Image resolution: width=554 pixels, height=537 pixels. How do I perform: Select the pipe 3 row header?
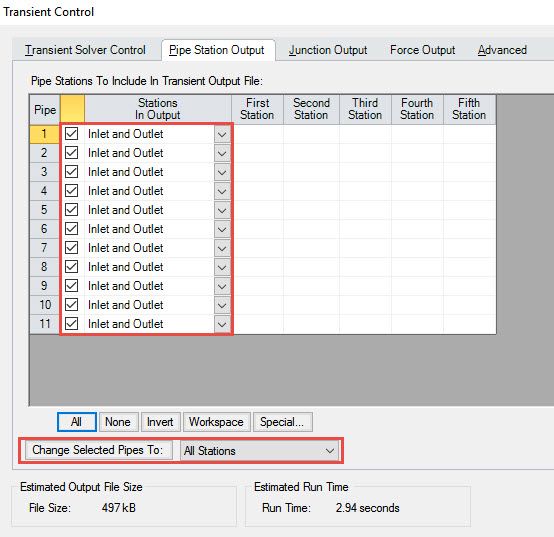[44, 172]
